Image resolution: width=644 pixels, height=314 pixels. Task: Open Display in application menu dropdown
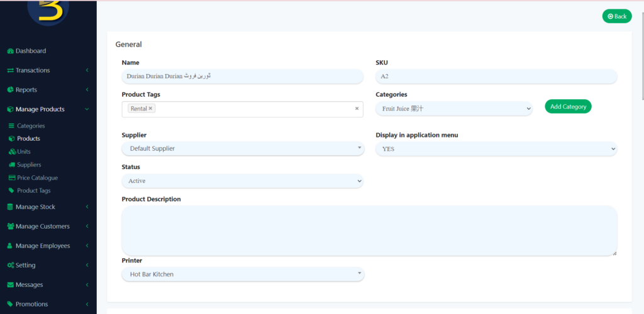[496, 149]
